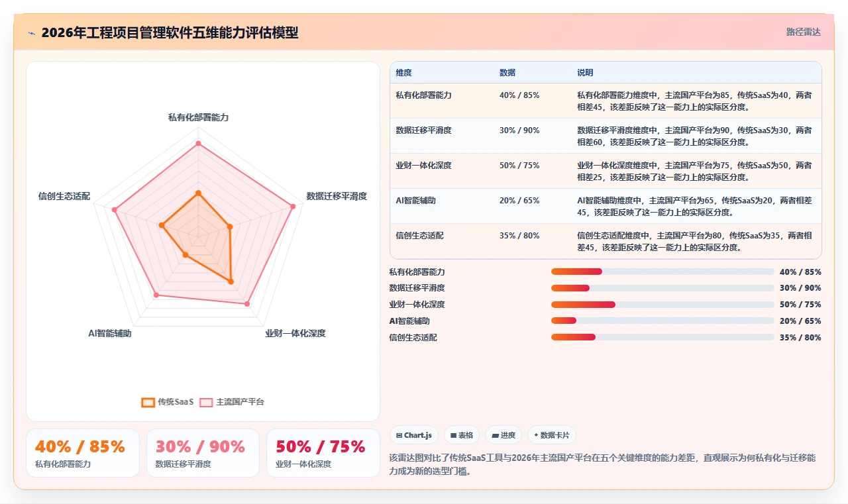Click the pink radar point at 数据迁移平滑度

point(293,206)
